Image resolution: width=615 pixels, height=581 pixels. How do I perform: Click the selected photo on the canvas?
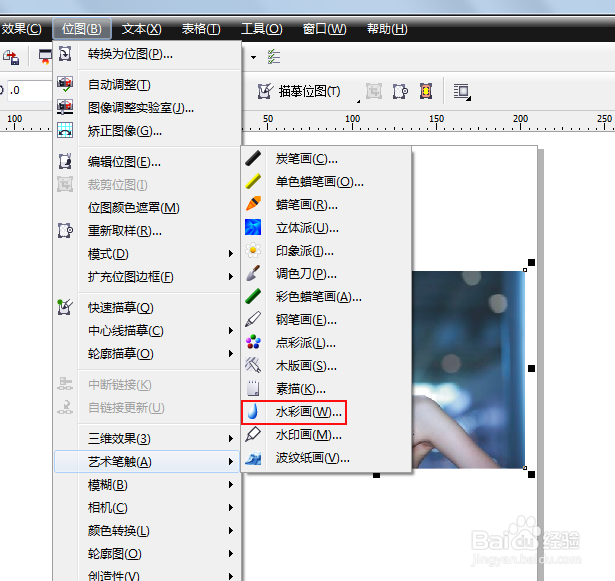pos(468,369)
